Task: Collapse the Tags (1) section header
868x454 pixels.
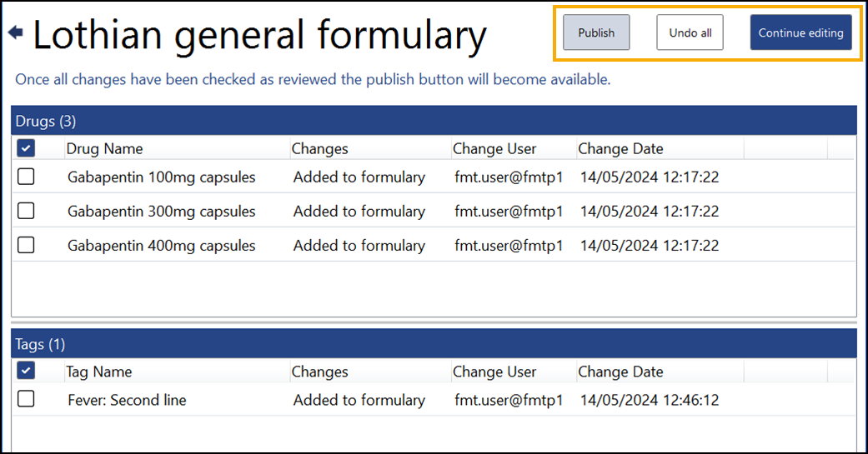Action: click(x=40, y=344)
